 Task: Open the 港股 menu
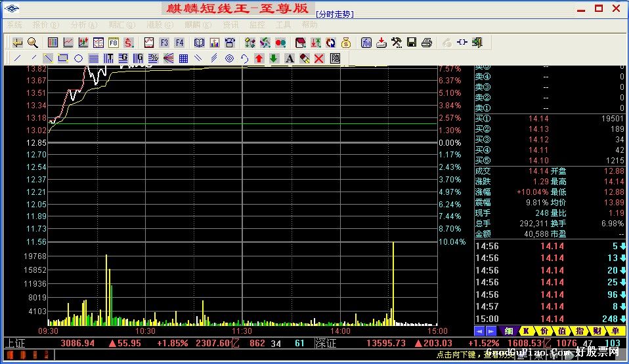[160, 25]
